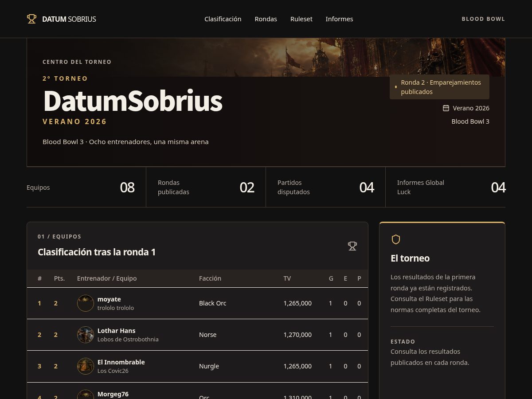This screenshot has width=532, height=399.
Task: Click the ESTADO label in sidebar card
Action: pyautogui.click(x=403, y=342)
